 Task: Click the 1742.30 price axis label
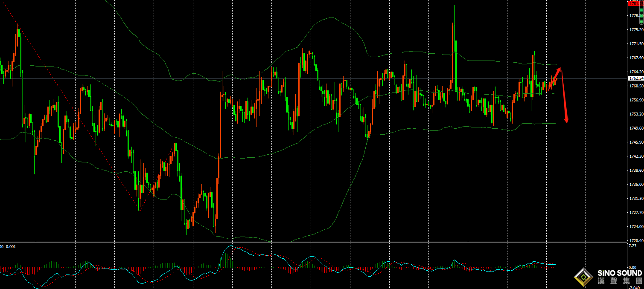[x=635, y=156]
